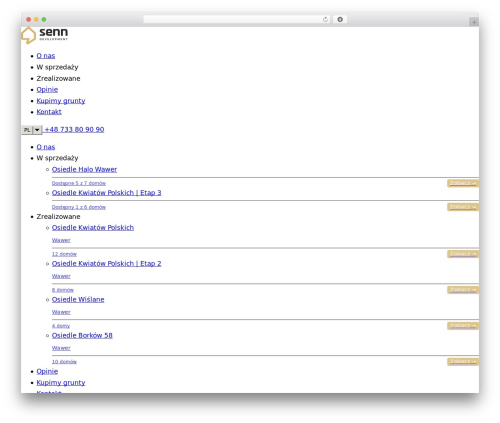
Task: Click the round icon right of the address bar
Action: [x=340, y=19]
